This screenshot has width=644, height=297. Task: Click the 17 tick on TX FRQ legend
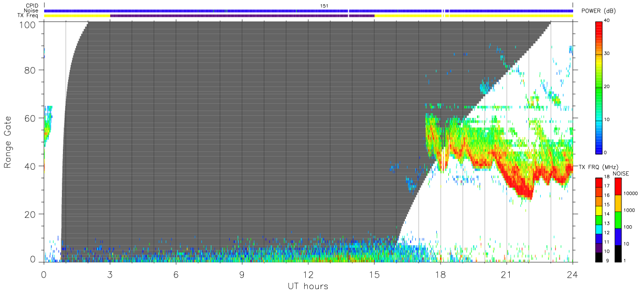607,185
